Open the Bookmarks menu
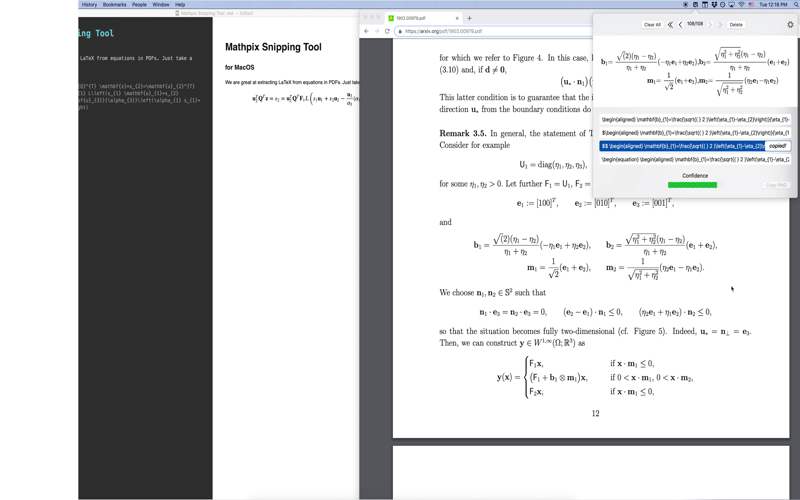The image size is (800, 500). 114,5
